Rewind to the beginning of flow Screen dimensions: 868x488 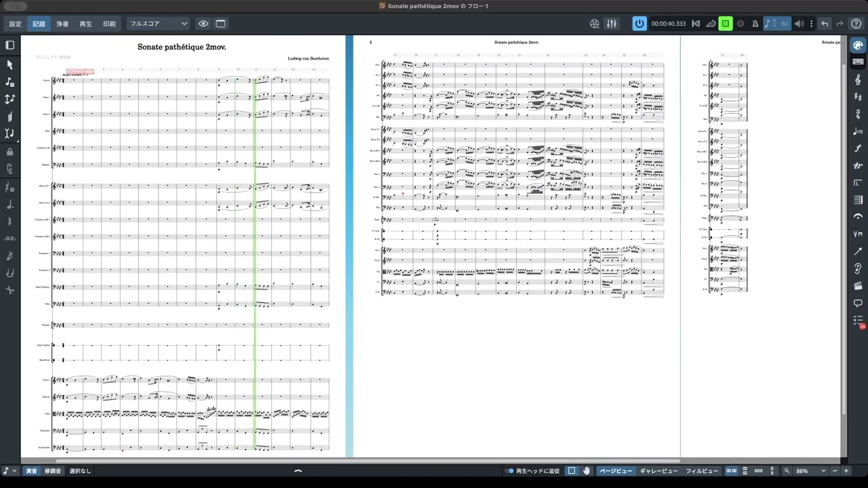click(x=696, y=24)
